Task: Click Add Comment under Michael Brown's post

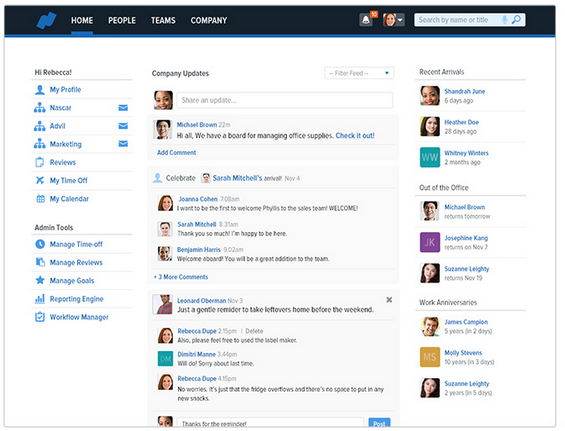Action: click(x=177, y=152)
